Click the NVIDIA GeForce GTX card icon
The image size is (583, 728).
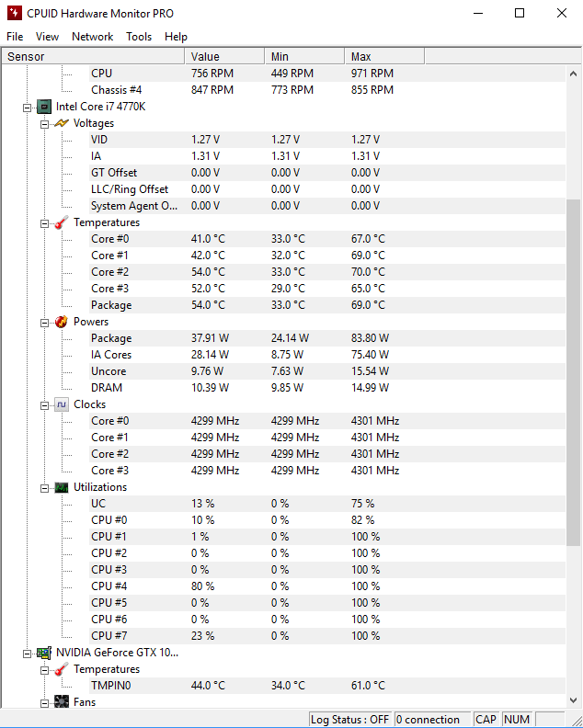[44, 653]
